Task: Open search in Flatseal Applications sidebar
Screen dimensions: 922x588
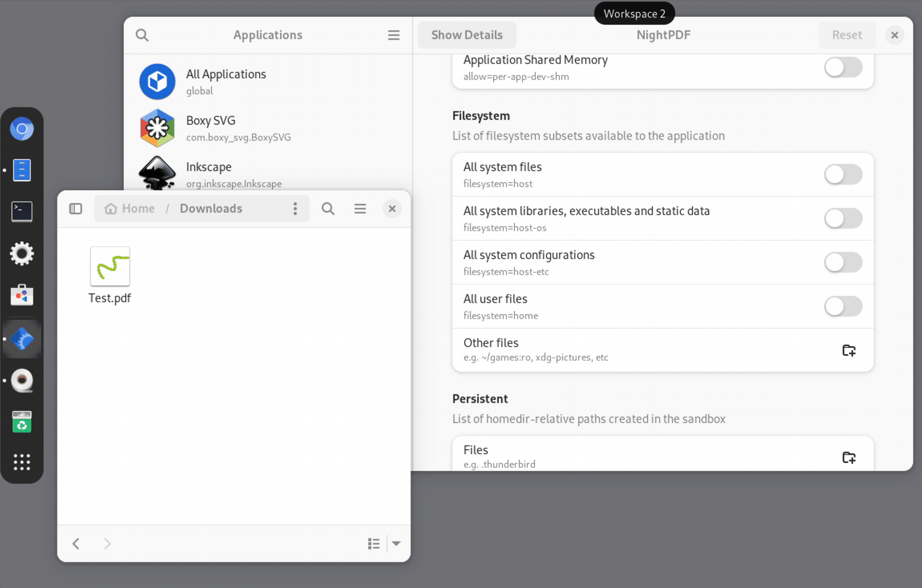Action: (142, 35)
